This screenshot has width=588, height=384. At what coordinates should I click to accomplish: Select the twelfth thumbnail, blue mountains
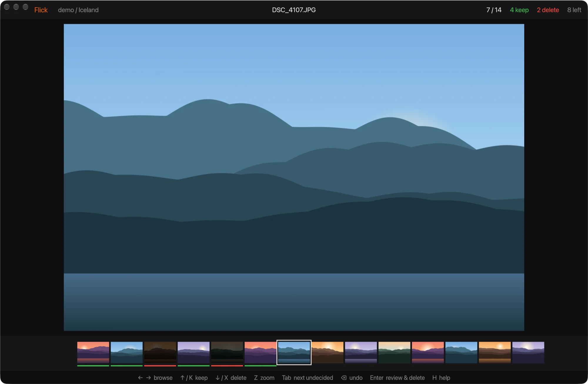461,353
